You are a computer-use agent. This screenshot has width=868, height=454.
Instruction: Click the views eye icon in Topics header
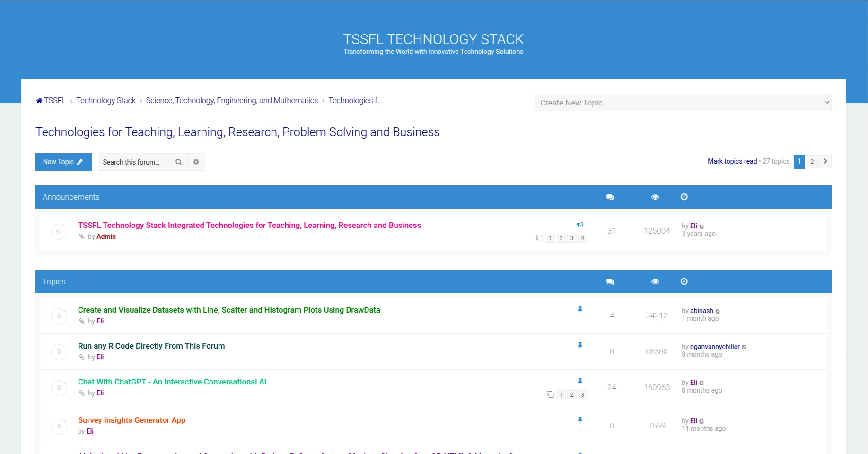pyautogui.click(x=655, y=281)
